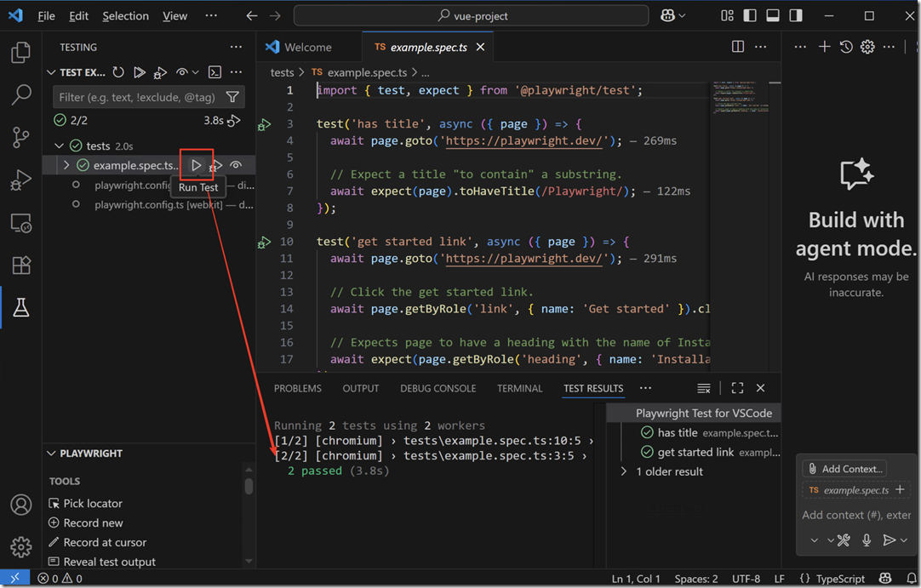Toggle continuous run eye on example.spec.ts

[236, 165]
